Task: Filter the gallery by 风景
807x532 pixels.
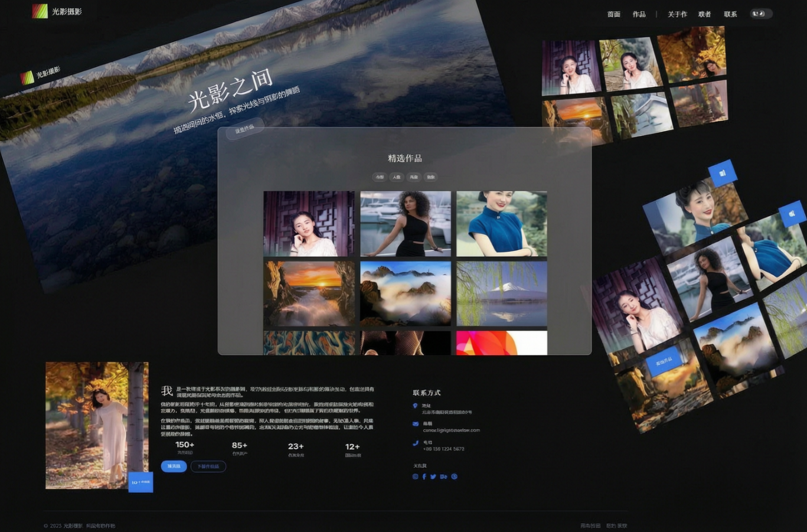Action: pyautogui.click(x=413, y=177)
